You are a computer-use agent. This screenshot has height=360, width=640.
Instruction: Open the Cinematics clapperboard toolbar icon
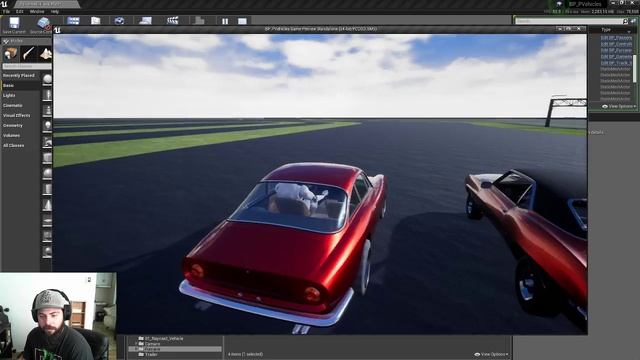click(172, 21)
